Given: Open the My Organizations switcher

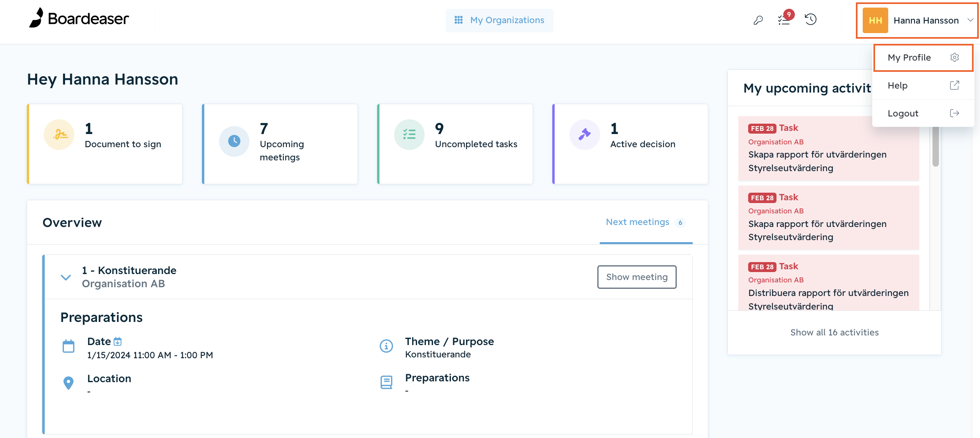Looking at the screenshot, I should click(499, 20).
